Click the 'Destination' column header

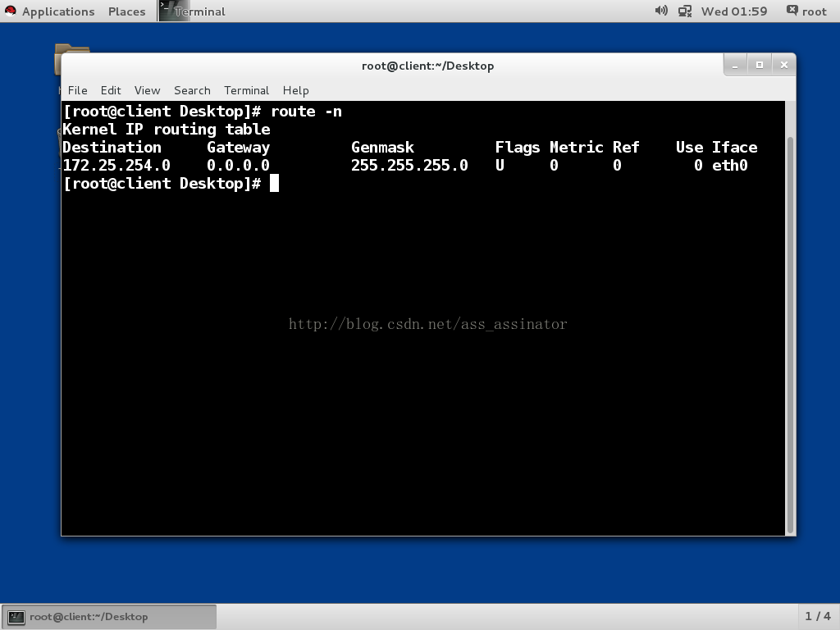coord(112,147)
